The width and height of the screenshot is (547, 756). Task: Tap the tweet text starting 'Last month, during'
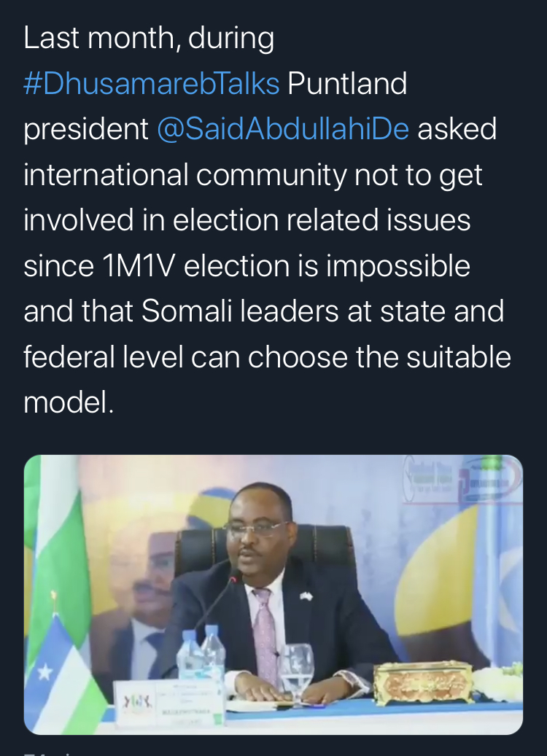click(x=267, y=219)
